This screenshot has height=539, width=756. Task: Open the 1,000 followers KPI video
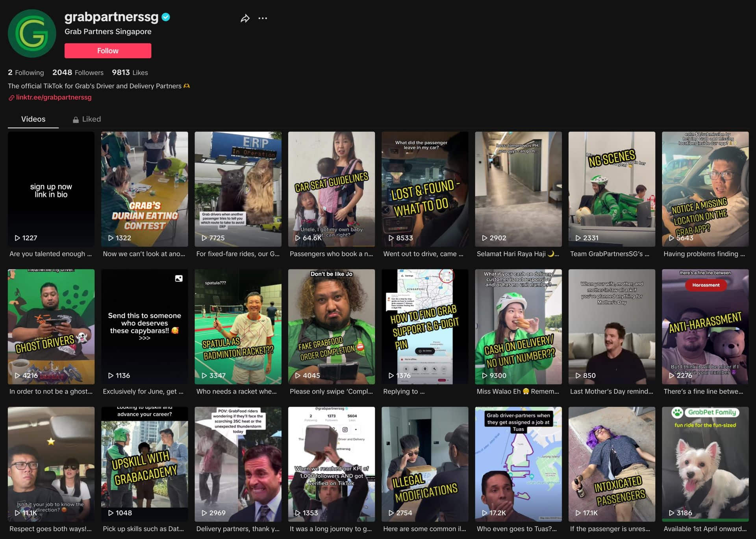[x=332, y=464]
